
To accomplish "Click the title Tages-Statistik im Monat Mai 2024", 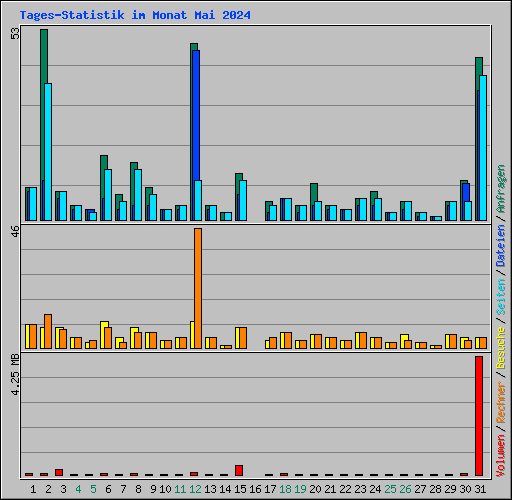I will pos(135,15).
